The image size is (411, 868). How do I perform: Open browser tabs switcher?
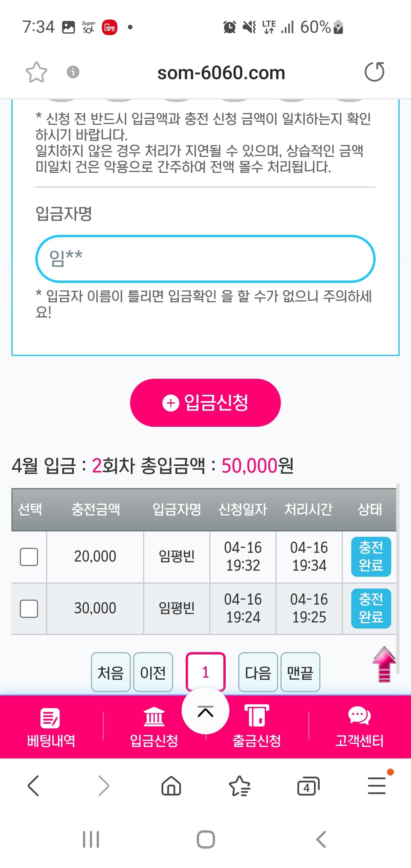pos(308,786)
